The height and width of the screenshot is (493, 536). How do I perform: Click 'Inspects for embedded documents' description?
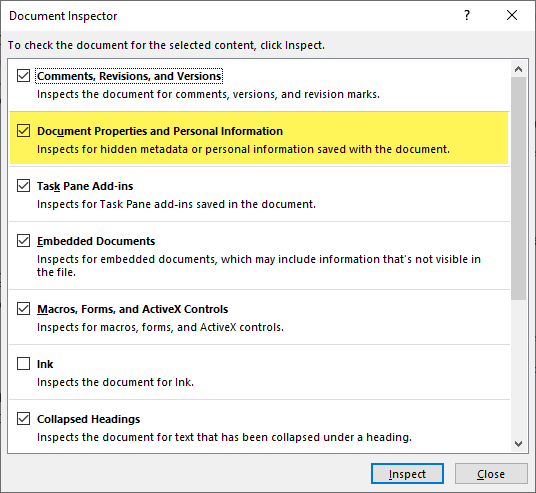[259, 266]
